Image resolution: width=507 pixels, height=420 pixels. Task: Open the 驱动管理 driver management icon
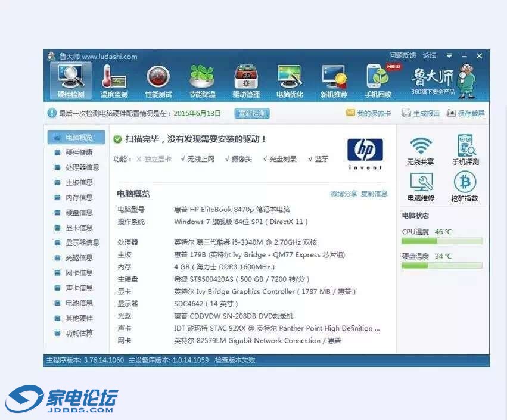click(246, 80)
